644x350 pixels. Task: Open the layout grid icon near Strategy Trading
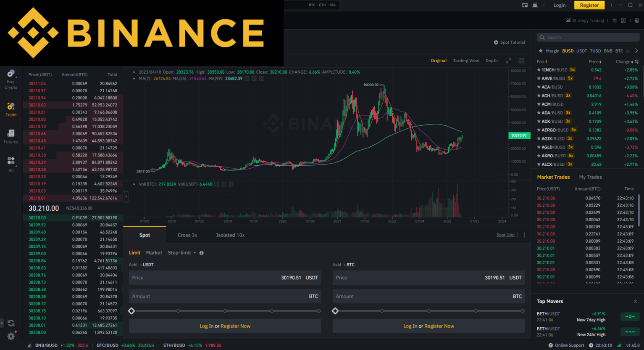coord(623,21)
